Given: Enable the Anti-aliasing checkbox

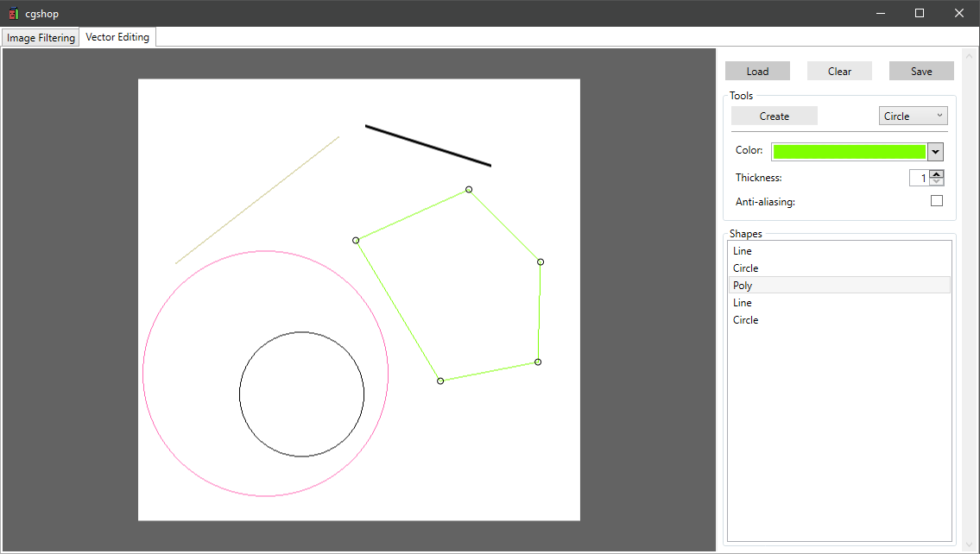Looking at the screenshot, I should pyautogui.click(x=936, y=200).
